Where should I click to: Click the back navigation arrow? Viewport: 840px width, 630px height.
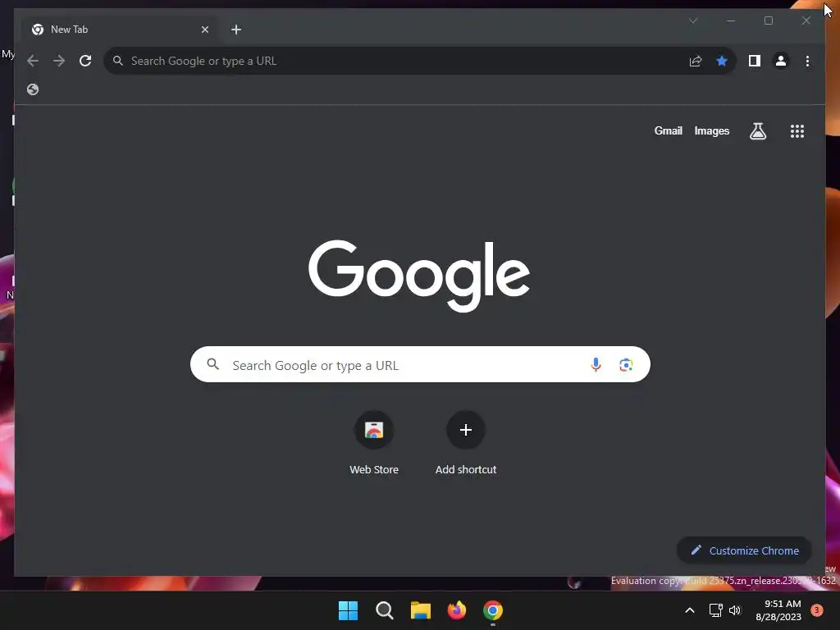point(33,61)
